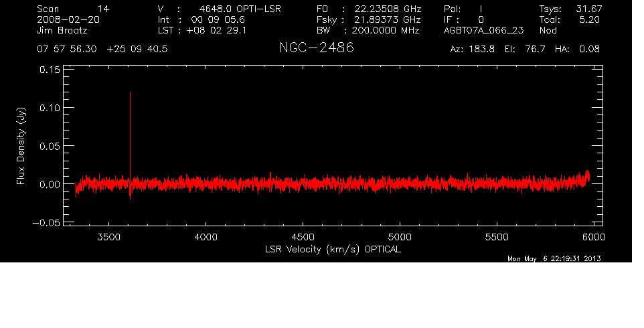Click the Nod procedure label
This screenshot has height=328, width=644.
coord(548,30)
